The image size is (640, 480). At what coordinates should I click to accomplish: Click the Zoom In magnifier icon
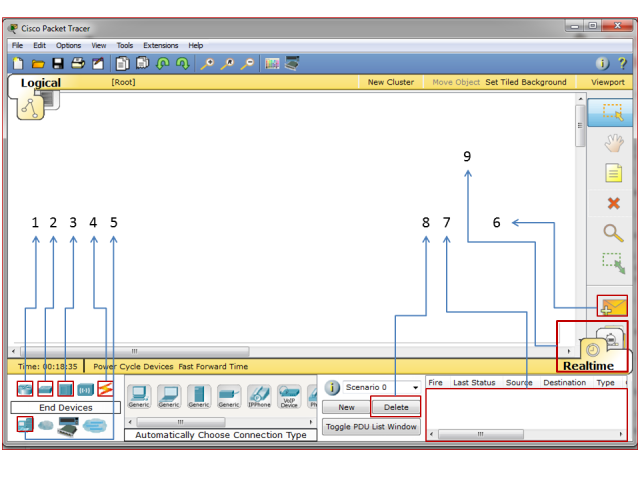pyautogui.click(x=207, y=64)
